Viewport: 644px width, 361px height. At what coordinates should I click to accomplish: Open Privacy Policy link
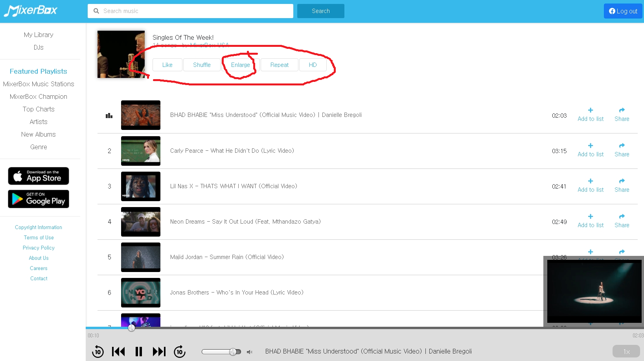39,248
